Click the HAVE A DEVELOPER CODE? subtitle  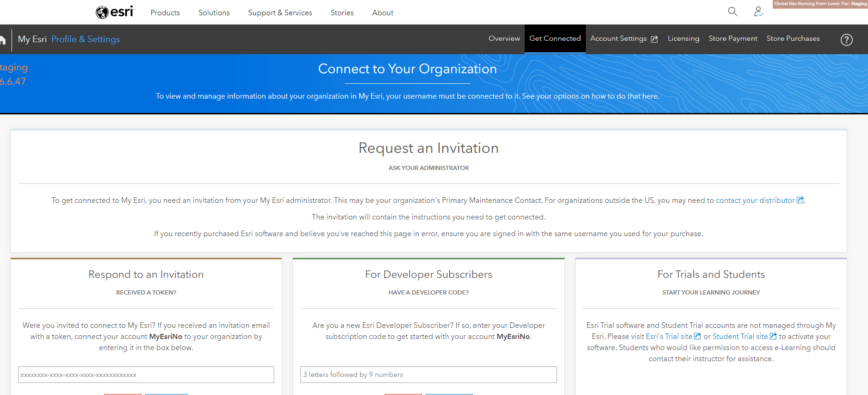coord(428,293)
